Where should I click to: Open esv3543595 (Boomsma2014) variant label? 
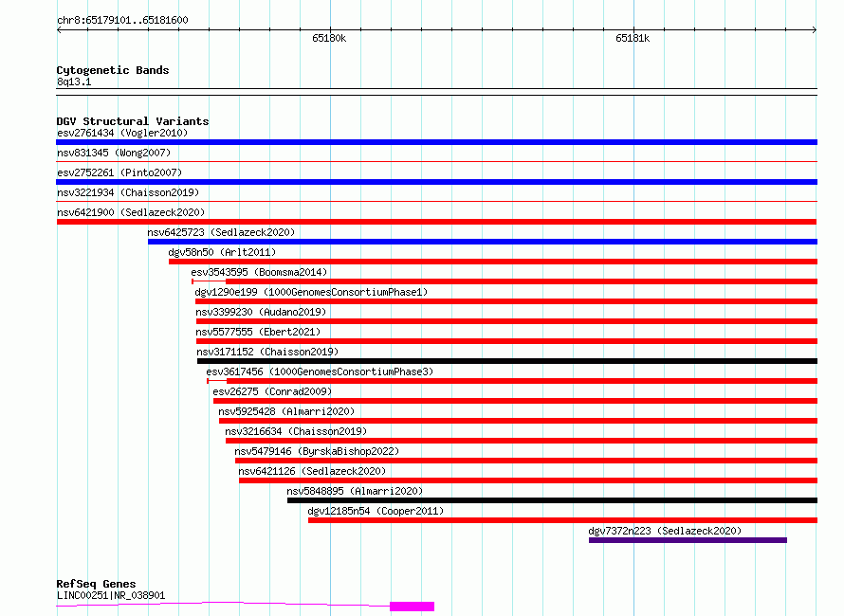(x=259, y=272)
